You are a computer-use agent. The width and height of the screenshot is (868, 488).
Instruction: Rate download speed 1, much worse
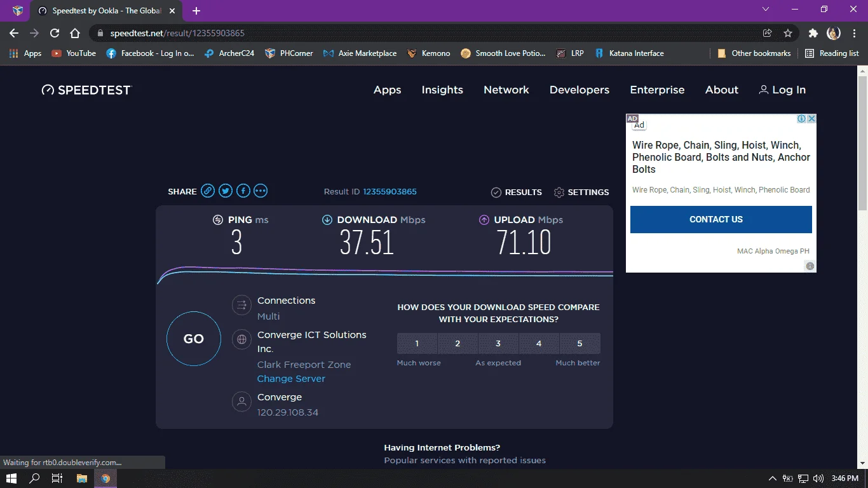[417, 343]
